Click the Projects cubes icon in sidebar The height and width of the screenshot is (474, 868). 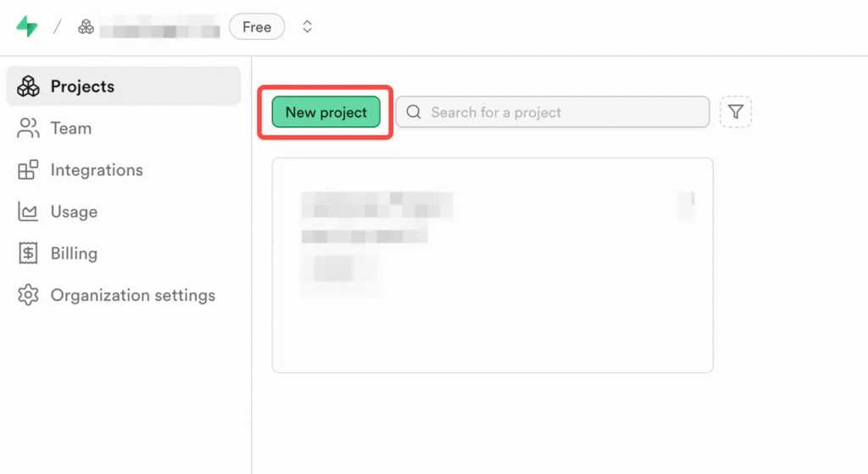(x=28, y=86)
